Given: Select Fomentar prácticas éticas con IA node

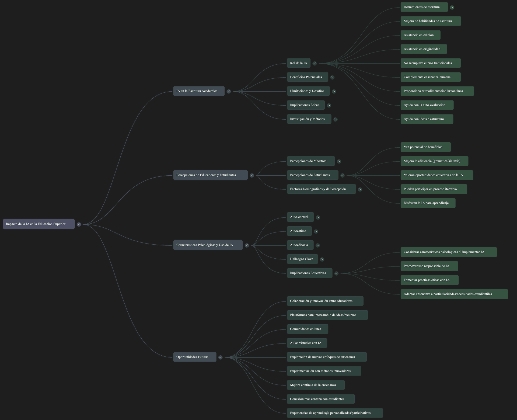Looking at the screenshot, I should (x=429, y=280).
